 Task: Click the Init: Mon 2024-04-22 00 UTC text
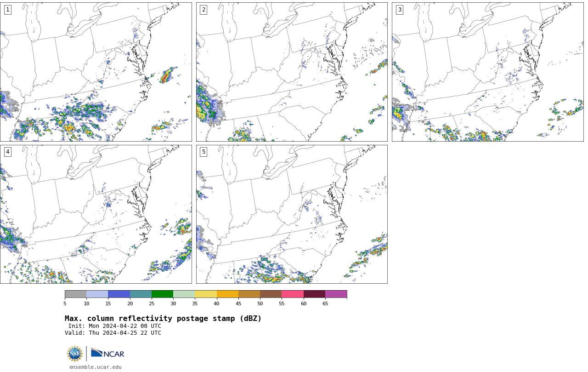tap(115, 326)
